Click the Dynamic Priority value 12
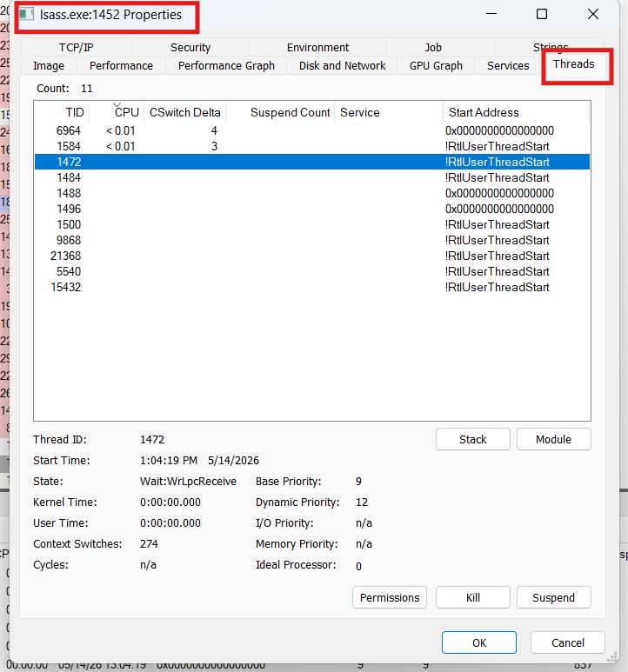This screenshot has width=628, height=672. coord(362,502)
